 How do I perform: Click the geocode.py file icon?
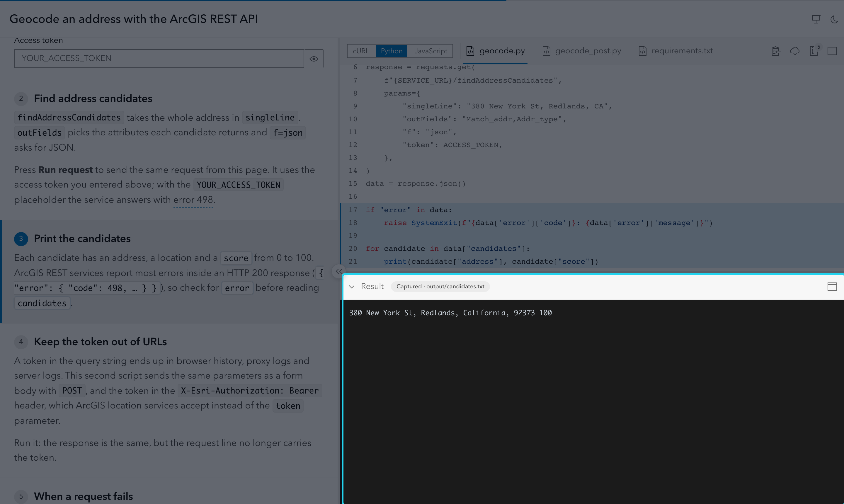470,51
